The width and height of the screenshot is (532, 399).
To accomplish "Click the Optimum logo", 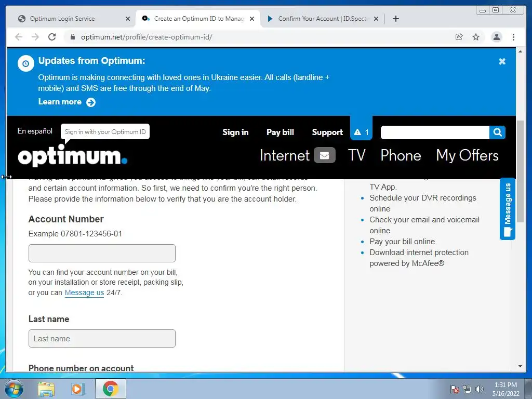I will point(72,155).
